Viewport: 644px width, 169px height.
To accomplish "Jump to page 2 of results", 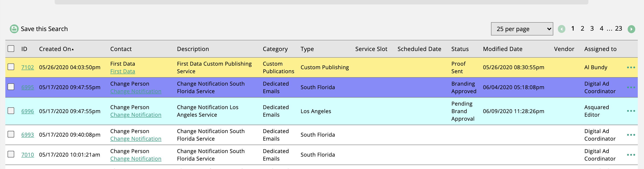I will [582, 28].
